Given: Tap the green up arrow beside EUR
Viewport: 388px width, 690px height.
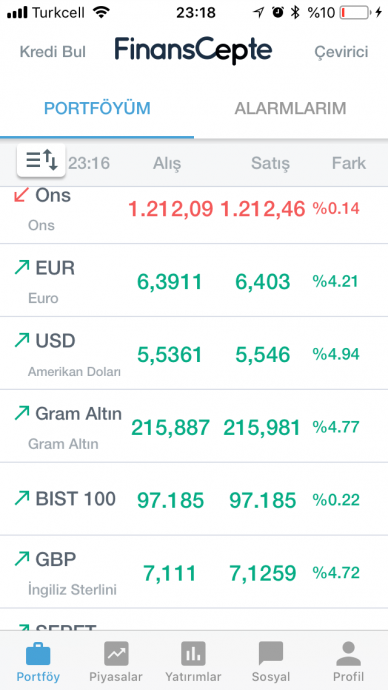Looking at the screenshot, I should coord(22,267).
